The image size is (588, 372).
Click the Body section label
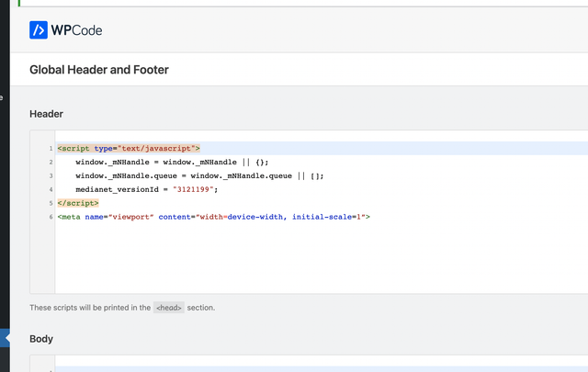(41, 339)
